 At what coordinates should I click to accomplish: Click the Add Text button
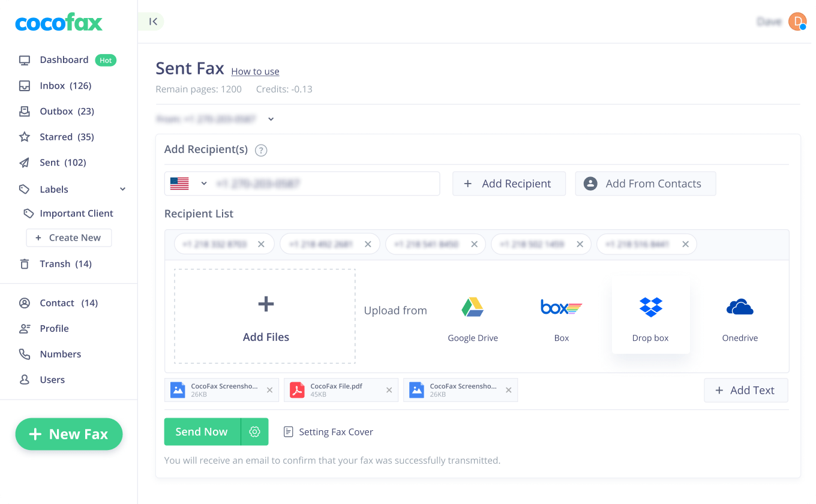(x=746, y=390)
